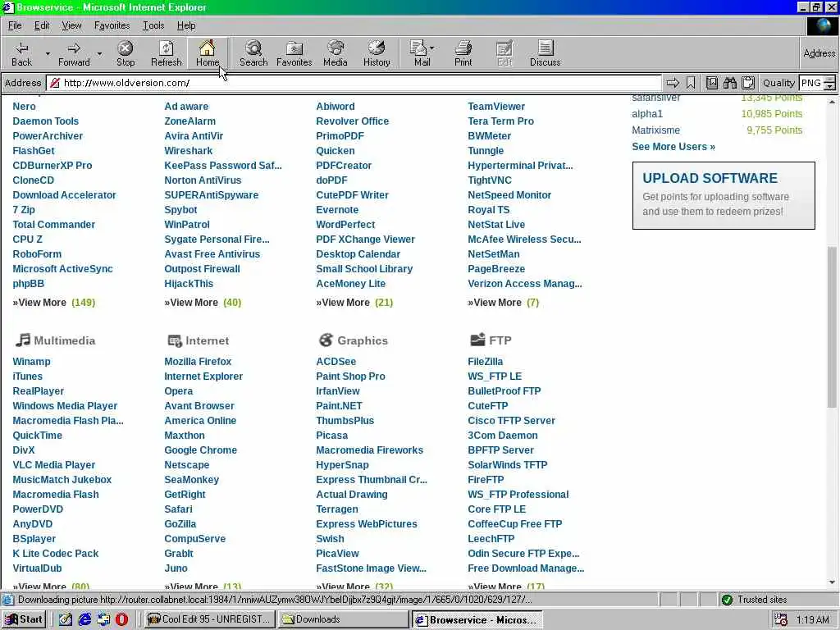Open the Norton AntiVirus link
This screenshot has width=840, height=630.
tap(203, 180)
